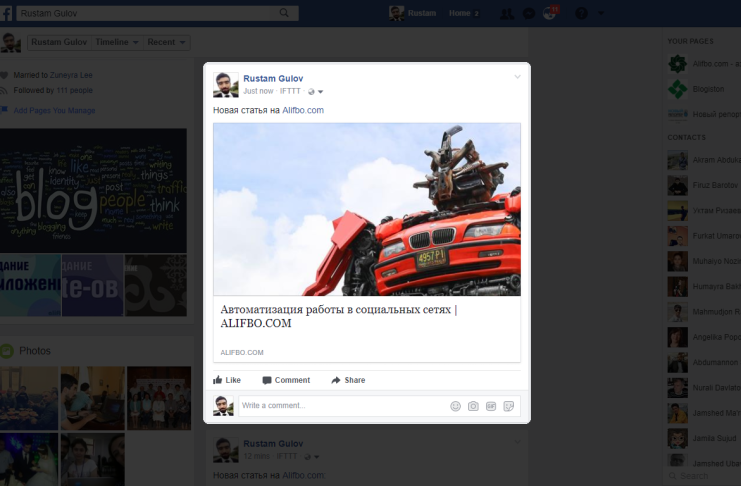Screen dimensions: 741x486
Task: Open notifications globe with red badge
Action: pos(550,13)
